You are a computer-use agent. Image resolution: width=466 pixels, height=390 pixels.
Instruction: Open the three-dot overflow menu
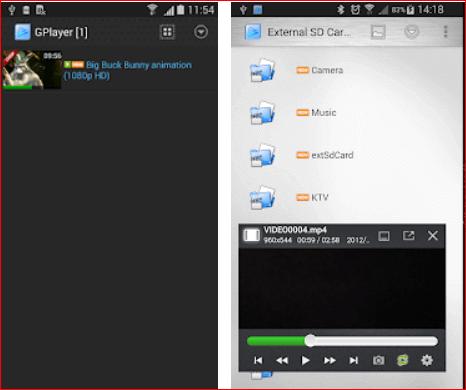click(445, 32)
